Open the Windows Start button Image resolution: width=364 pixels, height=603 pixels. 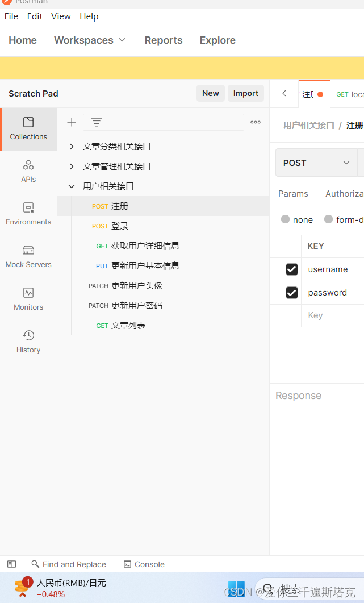(x=236, y=588)
